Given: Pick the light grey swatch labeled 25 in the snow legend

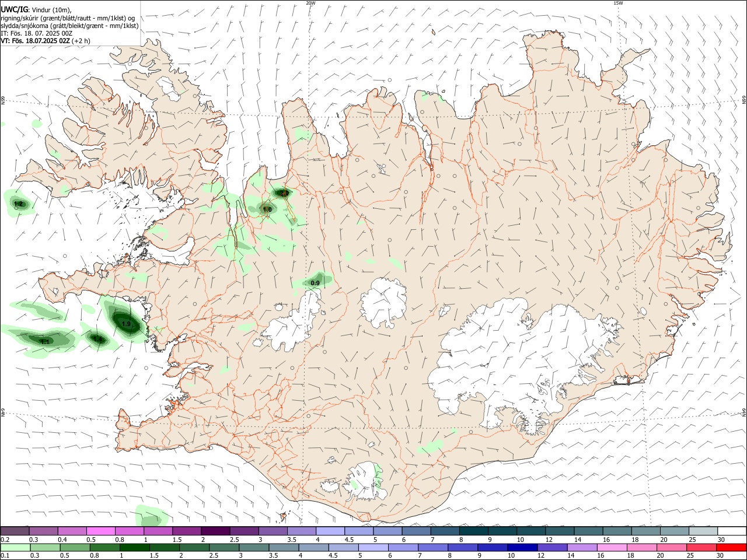Looking at the screenshot, I should pyautogui.click(x=703, y=531).
